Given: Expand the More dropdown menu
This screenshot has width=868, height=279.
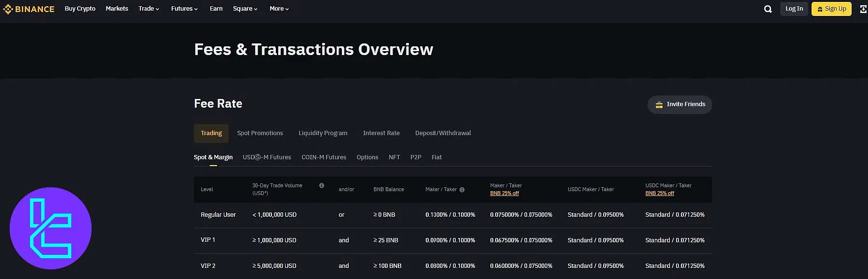Looking at the screenshot, I should coord(279,9).
